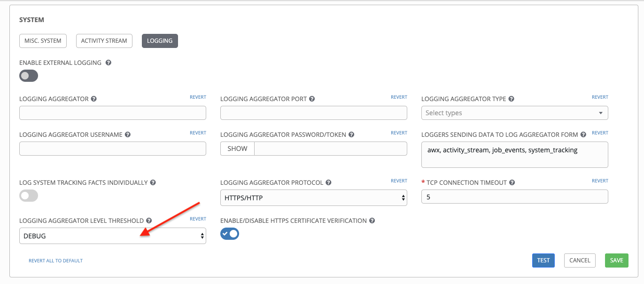
Task: Click the Cancel button
Action: coord(580,260)
